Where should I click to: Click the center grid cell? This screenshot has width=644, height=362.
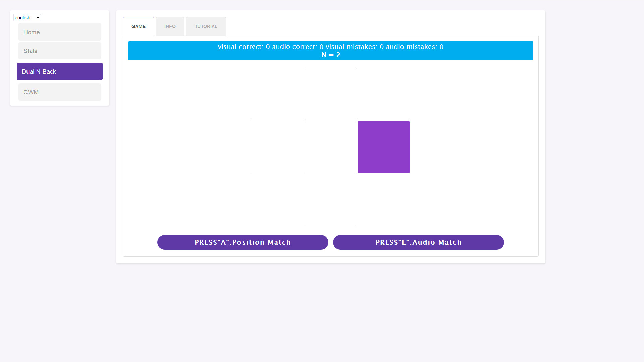coord(330,147)
